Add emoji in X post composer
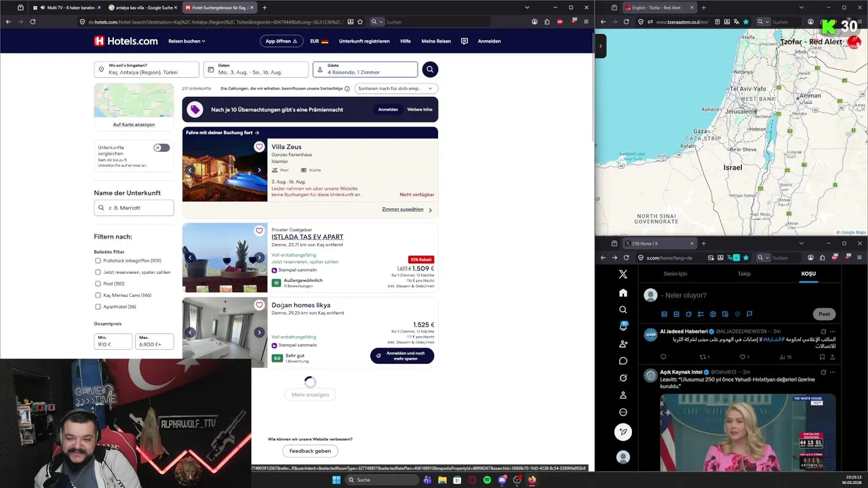Viewport: 868px width, 488px height. tap(713, 314)
